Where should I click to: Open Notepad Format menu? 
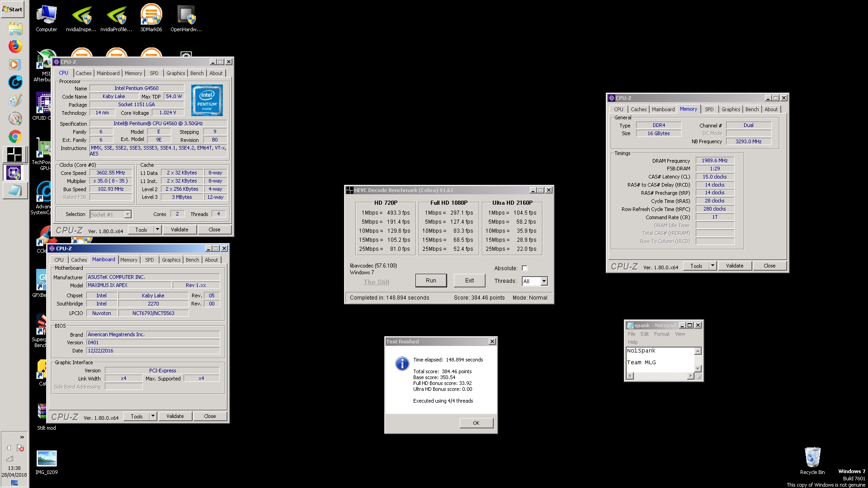coord(662,334)
